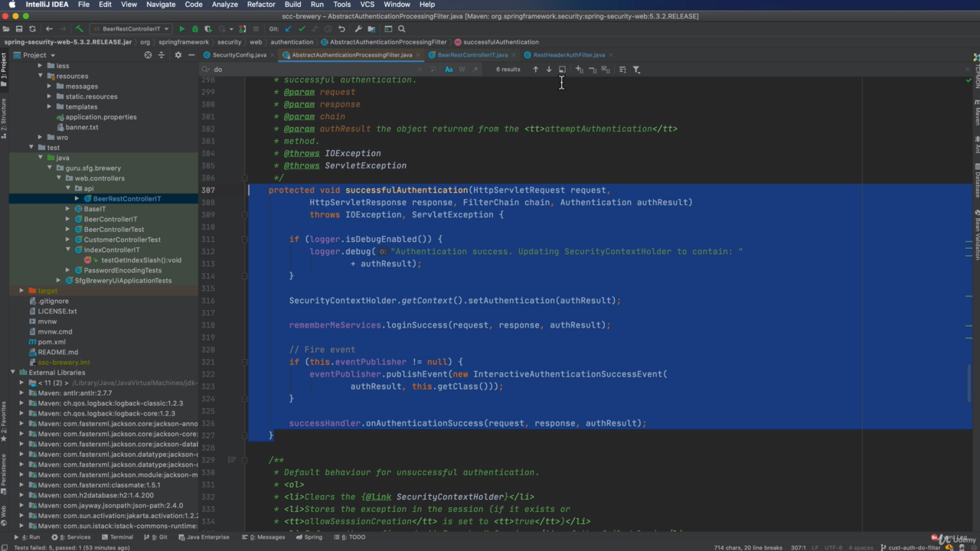Open Search Everywhere magnifier in toolbar
980x551 pixels.
pos(401,29)
